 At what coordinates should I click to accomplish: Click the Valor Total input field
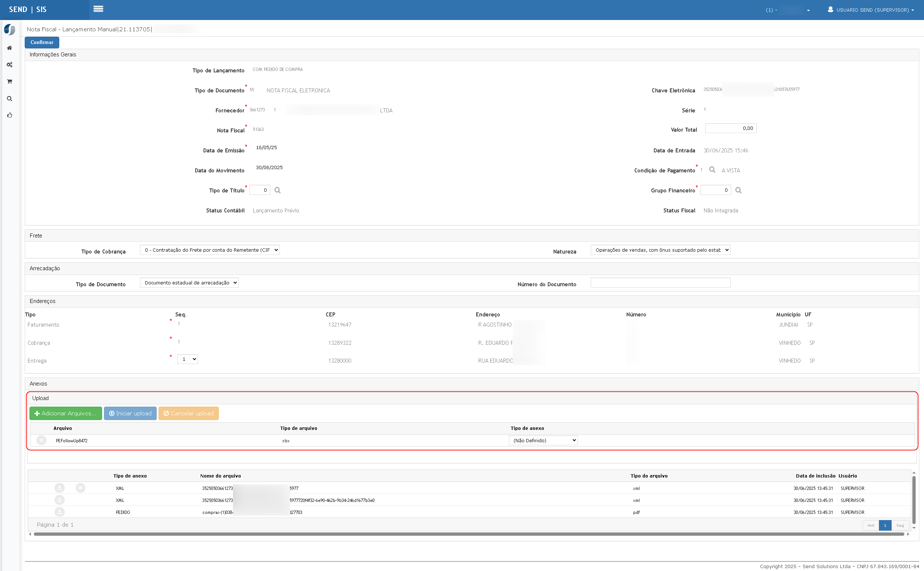click(x=731, y=128)
